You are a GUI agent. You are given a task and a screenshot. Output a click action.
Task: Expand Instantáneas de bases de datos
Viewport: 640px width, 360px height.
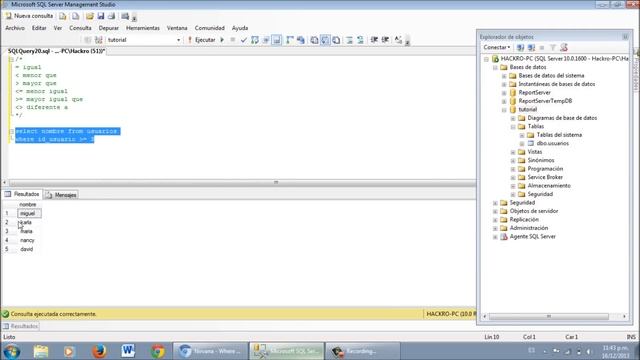(x=504, y=84)
